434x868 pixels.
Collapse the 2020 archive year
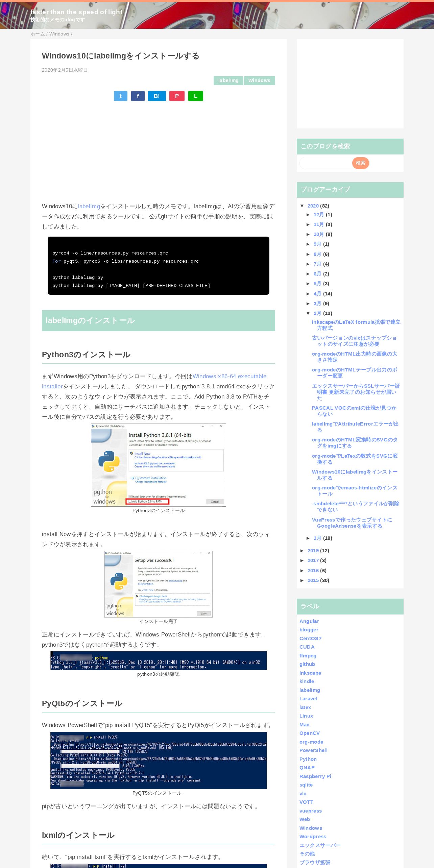(302, 206)
